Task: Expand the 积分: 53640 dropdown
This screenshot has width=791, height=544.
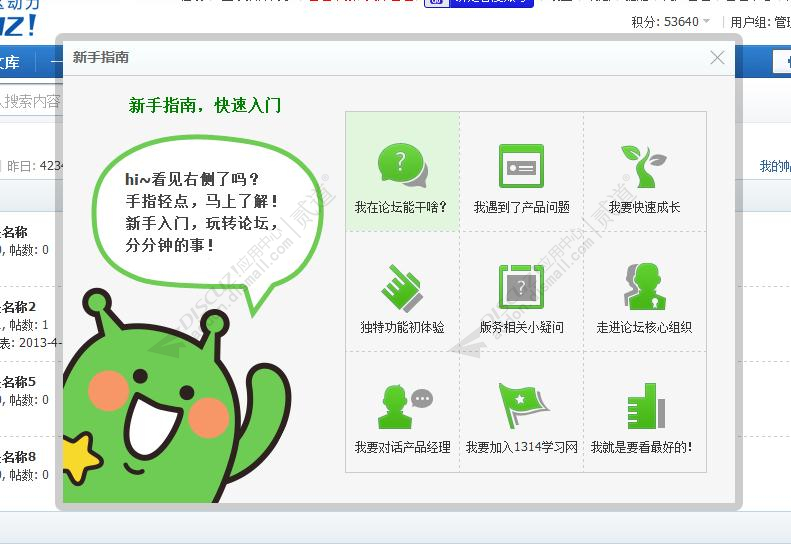Action: (x=670, y=22)
